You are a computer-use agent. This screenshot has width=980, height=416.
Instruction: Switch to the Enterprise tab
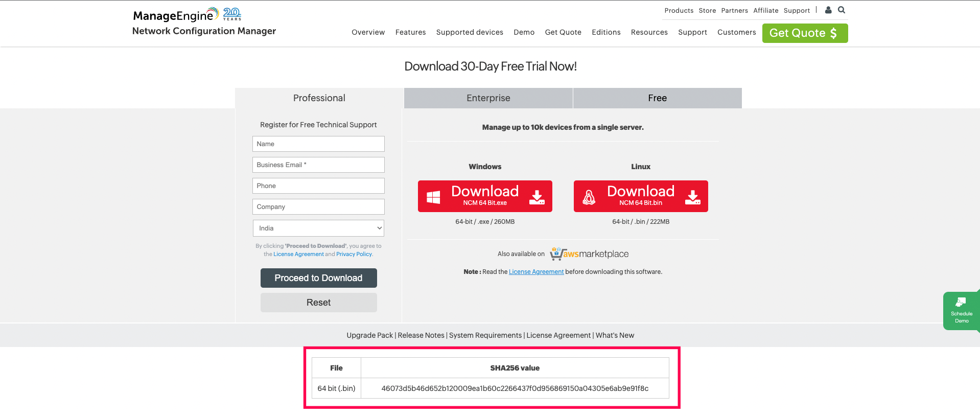click(488, 98)
